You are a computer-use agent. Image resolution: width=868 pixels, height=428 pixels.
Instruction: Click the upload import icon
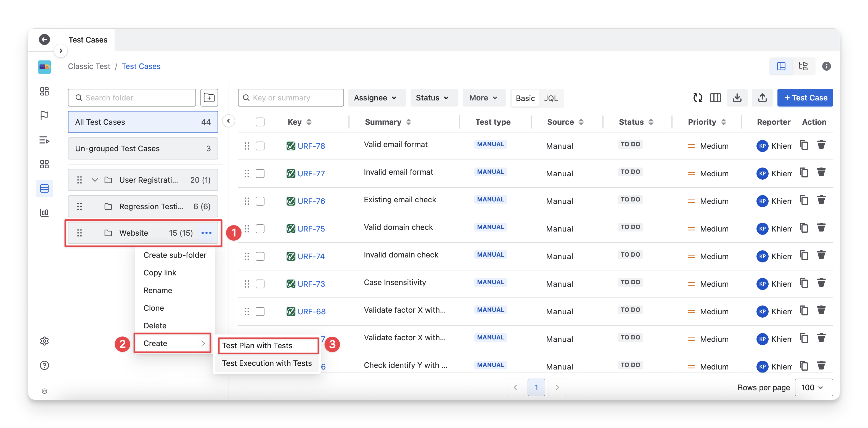click(x=762, y=98)
